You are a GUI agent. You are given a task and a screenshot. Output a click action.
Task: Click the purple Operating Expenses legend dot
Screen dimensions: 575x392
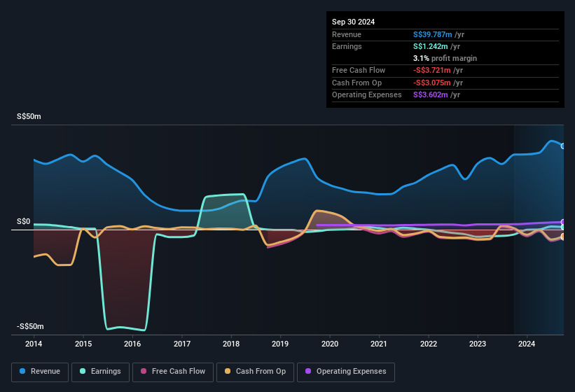coord(308,372)
